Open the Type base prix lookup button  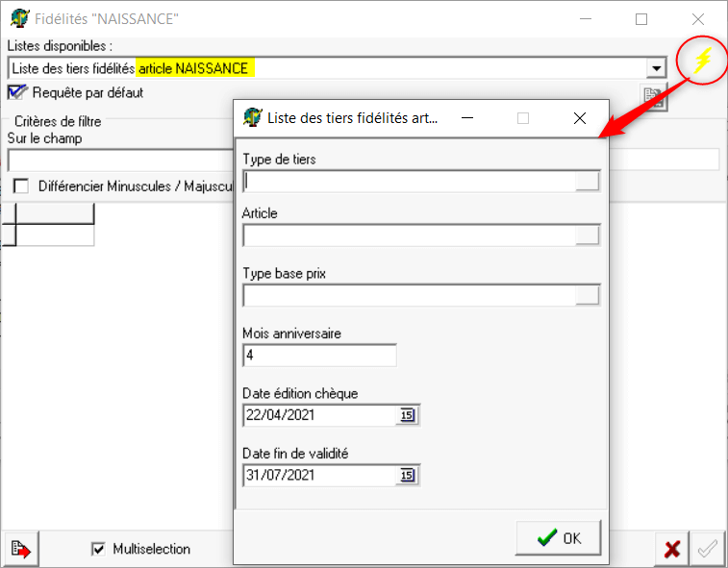click(587, 296)
